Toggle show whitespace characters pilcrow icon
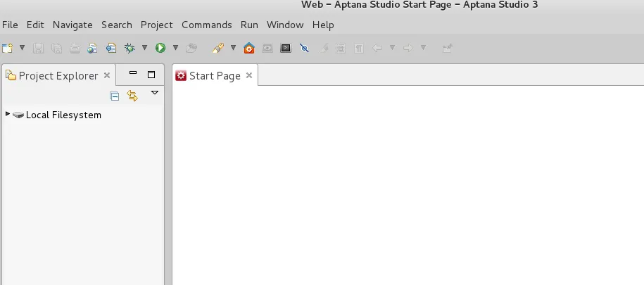Screen dimensions: 644x285 tap(358, 48)
